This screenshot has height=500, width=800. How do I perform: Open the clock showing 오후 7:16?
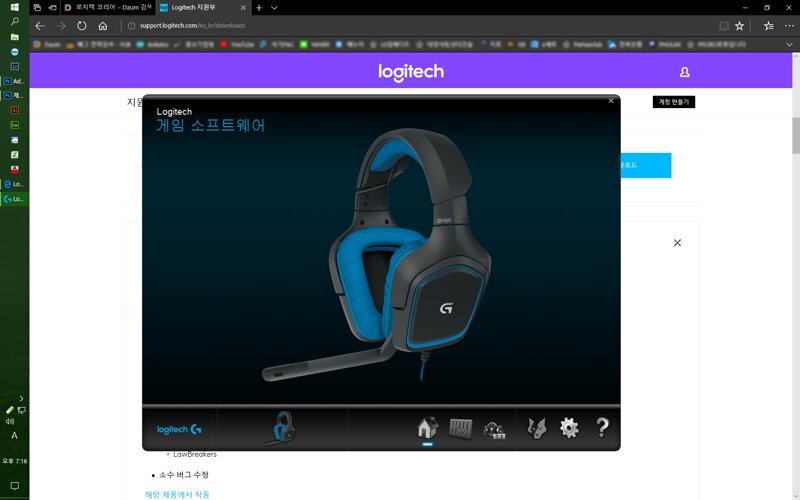tap(14, 461)
